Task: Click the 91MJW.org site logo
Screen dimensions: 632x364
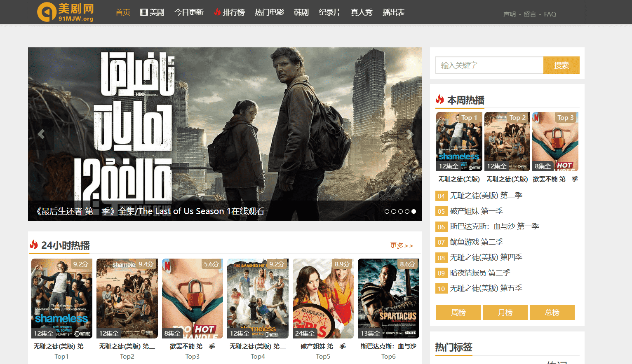Action: point(66,12)
